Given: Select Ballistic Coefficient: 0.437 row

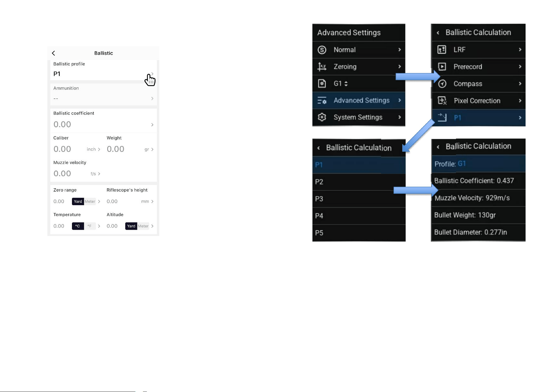Looking at the screenshot, I should coord(478,181).
